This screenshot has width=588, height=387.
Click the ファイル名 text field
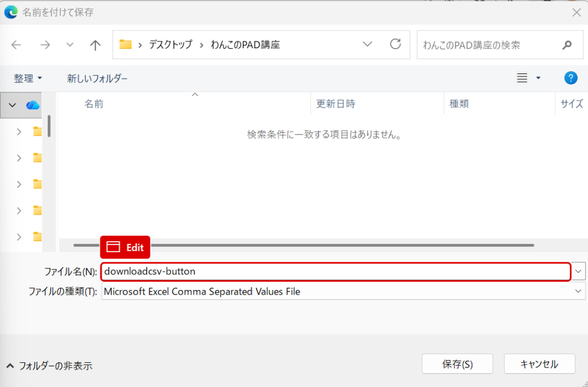click(x=335, y=272)
